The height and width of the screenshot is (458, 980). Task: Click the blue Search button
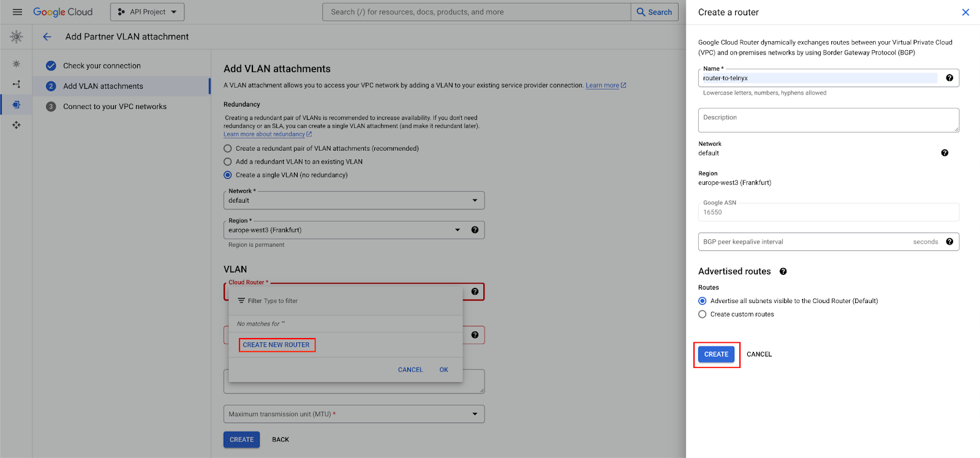655,12
